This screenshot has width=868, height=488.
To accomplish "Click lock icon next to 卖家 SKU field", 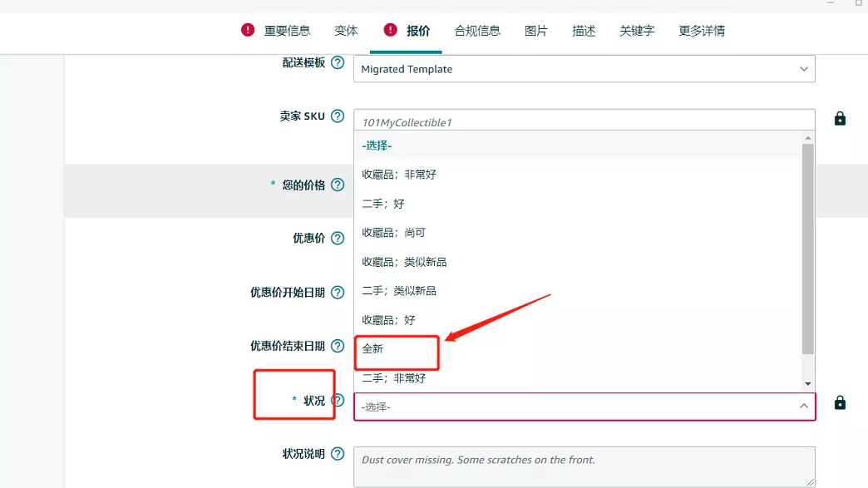I will point(840,118).
